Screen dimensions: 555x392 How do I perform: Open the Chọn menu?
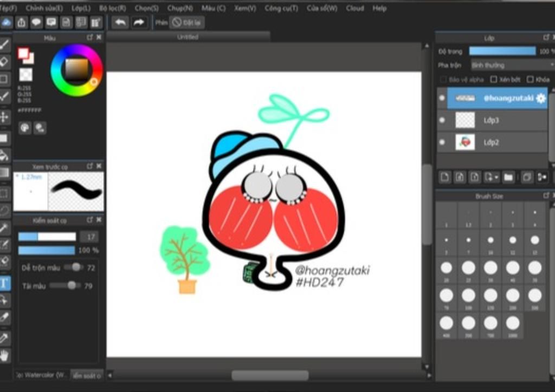point(146,8)
